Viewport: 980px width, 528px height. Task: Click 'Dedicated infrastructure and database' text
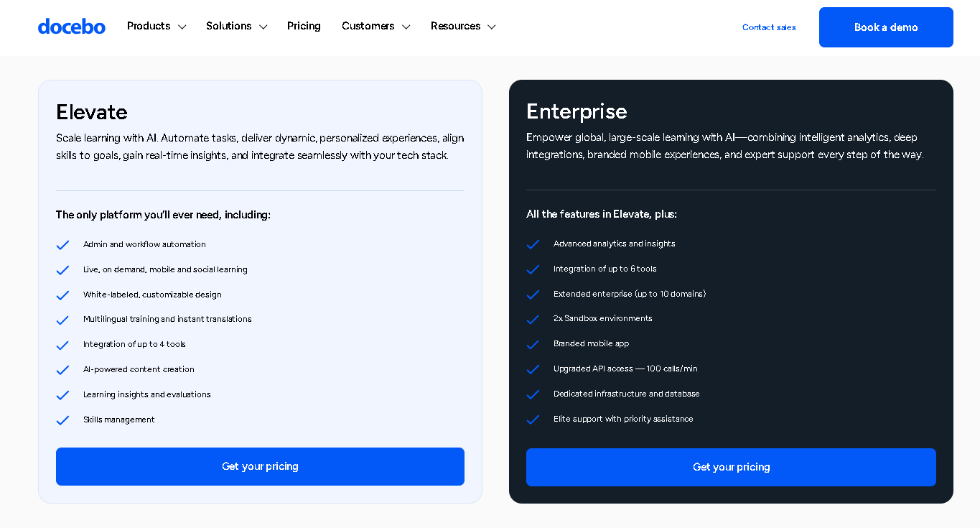coord(627,394)
